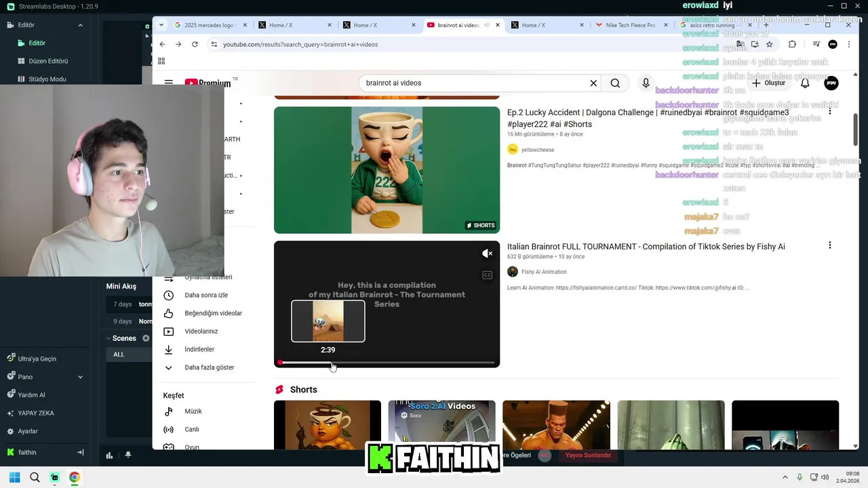Click Ultra'ya Geçin upgrade item

point(37,359)
